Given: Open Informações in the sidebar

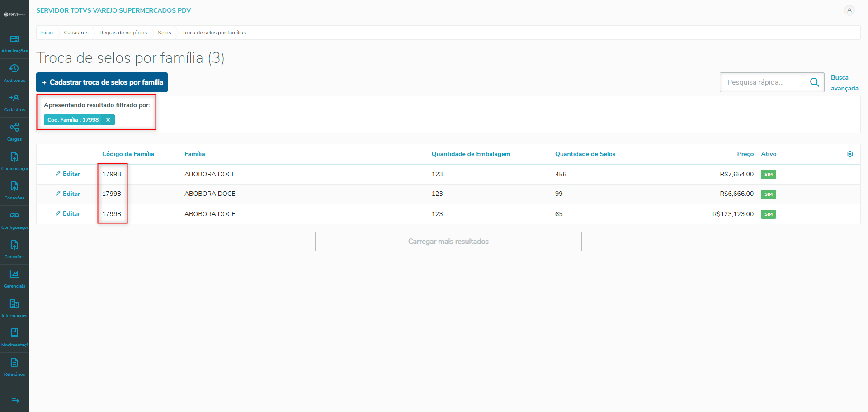Looking at the screenshot, I should pos(14,309).
